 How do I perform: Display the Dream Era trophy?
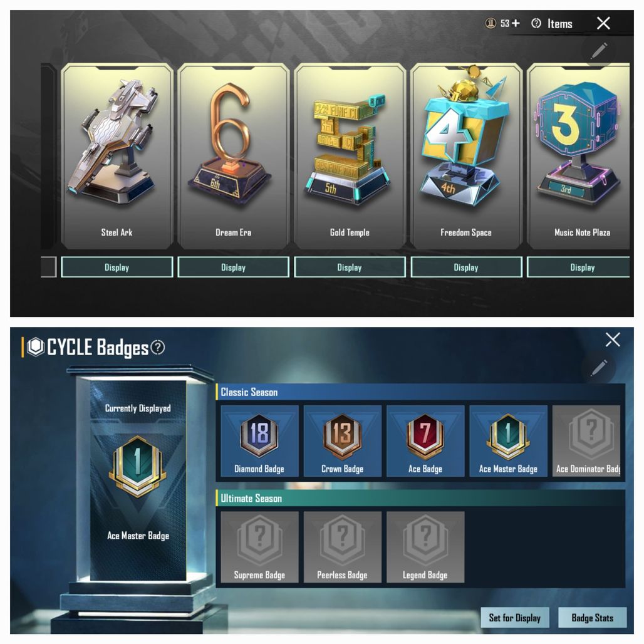pyautogui.click(x=233, y=267)
